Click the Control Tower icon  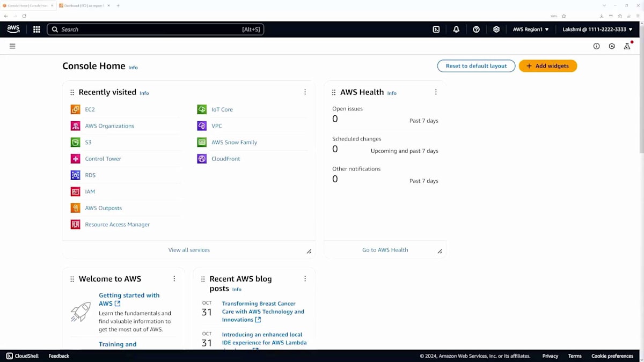(75, 159)
